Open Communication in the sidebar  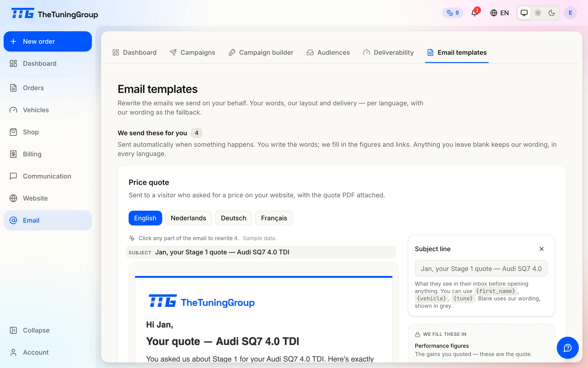[48, 176]
